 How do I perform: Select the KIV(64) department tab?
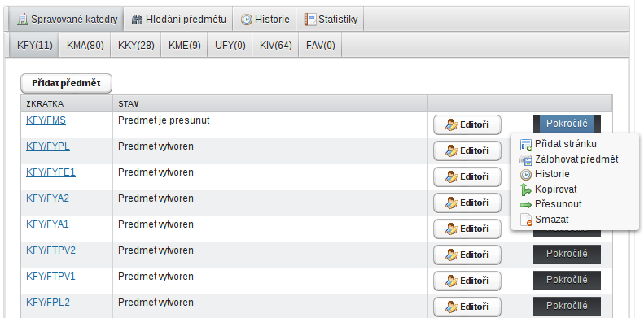(275, 46)
